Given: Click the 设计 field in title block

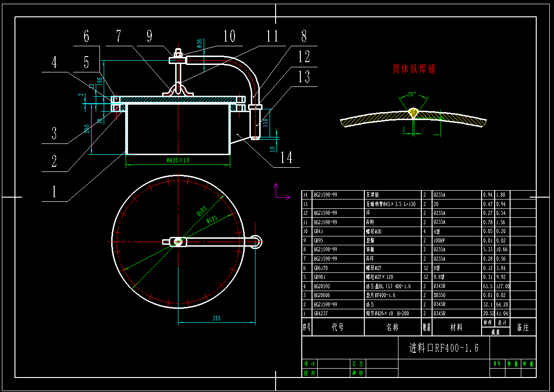Looking at the screenshot, I should (310, 363).
